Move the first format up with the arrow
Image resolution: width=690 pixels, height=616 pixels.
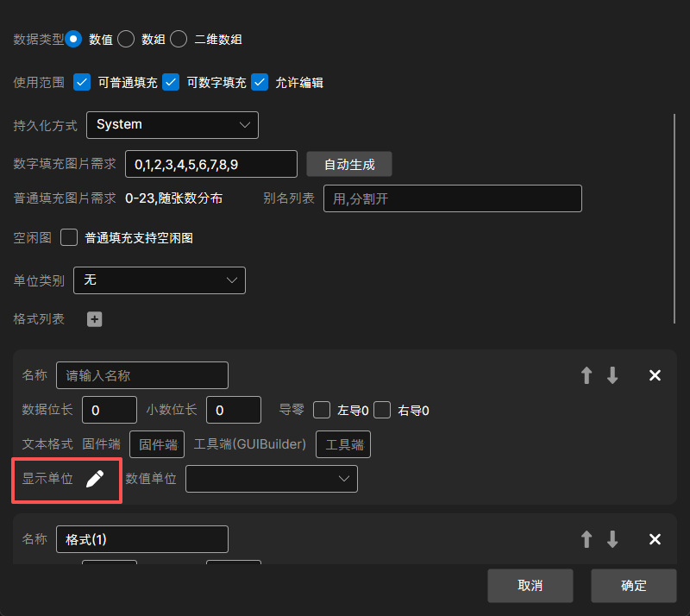586,375
